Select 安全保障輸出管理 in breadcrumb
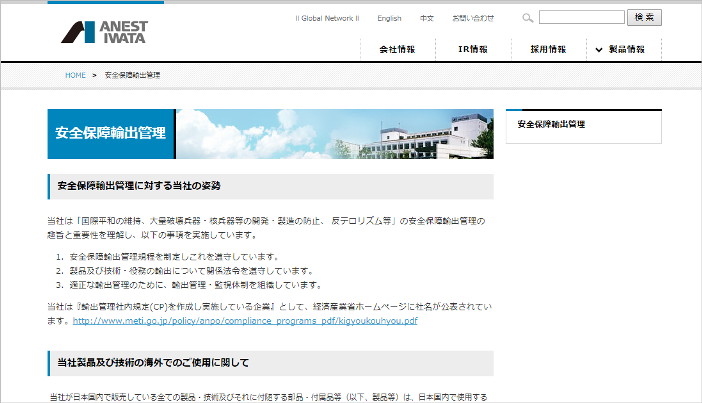This screenshot has width=702, height=403. (132, 75)
